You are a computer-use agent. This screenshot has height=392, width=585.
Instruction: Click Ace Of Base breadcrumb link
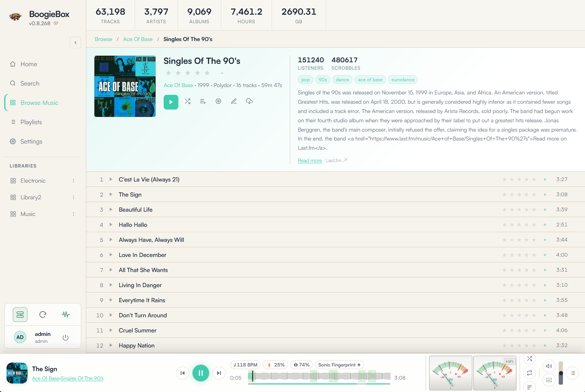click(x=138, y=39)
